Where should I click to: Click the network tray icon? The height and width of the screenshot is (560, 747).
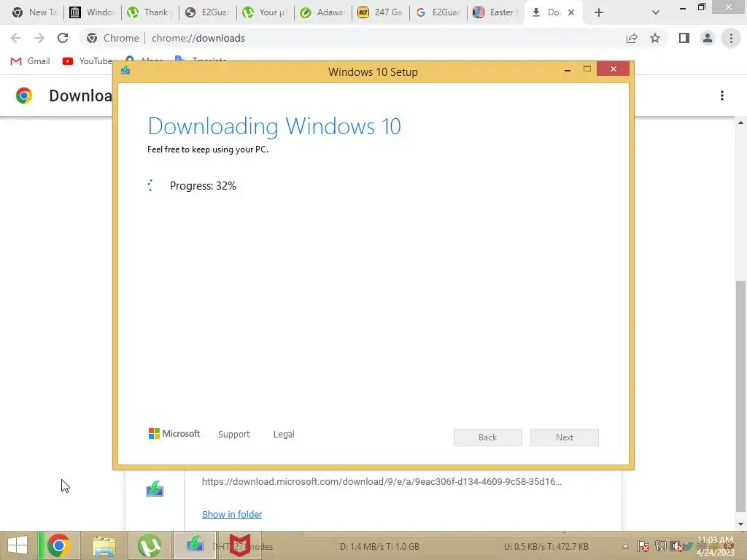click(x=661, y=546)
